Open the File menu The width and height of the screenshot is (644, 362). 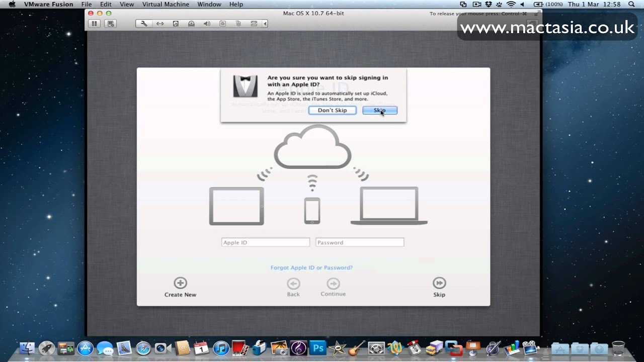click(x=87, y=4)
